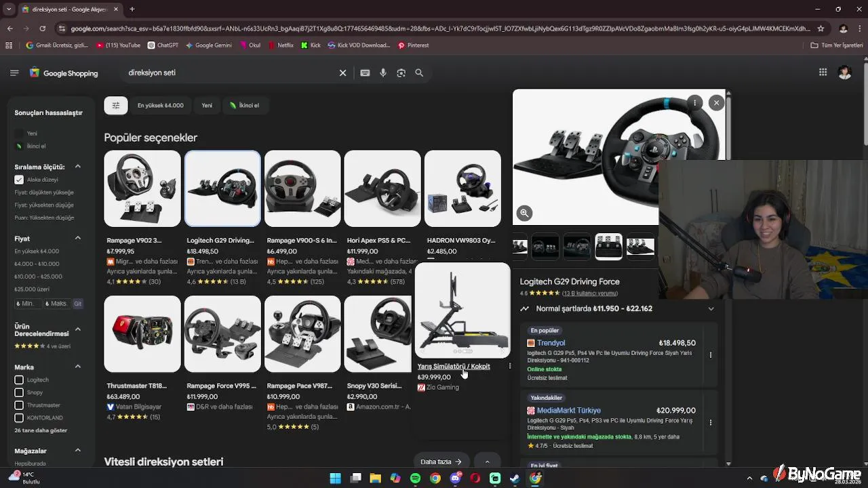Collapse the Fiyat filter section
Screen dimensions: 868x488
(x=77, y=239)
